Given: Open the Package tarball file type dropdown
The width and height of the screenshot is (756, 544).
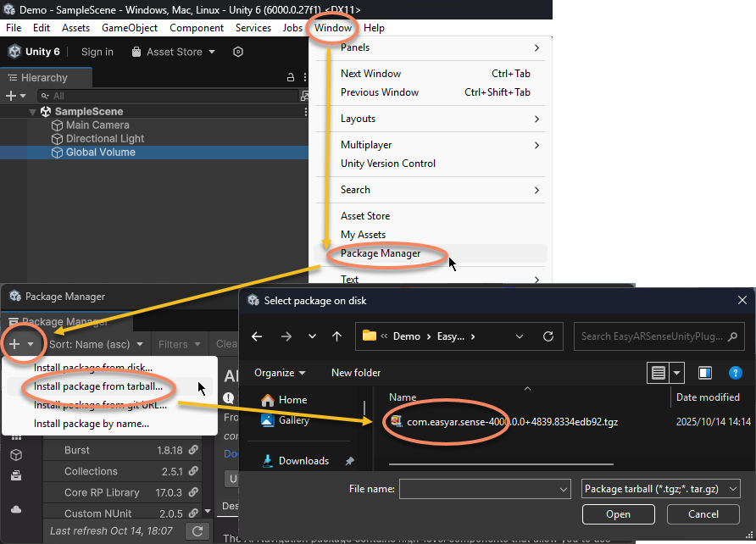Looking at the screenshot, I should [659, 488].
